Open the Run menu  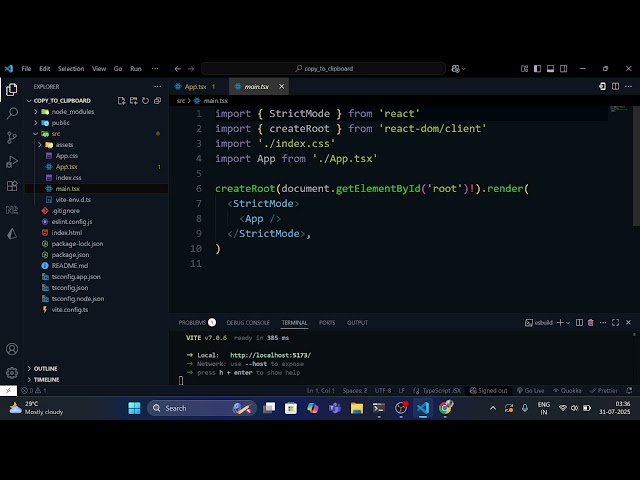pyautogui.click(x=136, y=69)
